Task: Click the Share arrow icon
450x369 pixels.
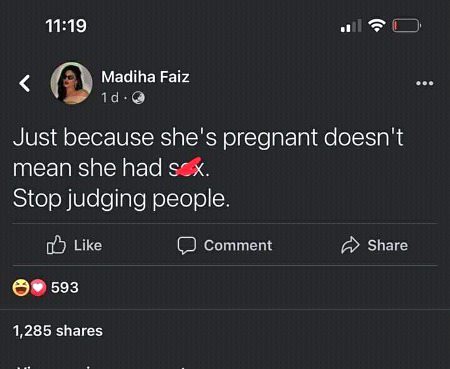Action: pos(350,245)
